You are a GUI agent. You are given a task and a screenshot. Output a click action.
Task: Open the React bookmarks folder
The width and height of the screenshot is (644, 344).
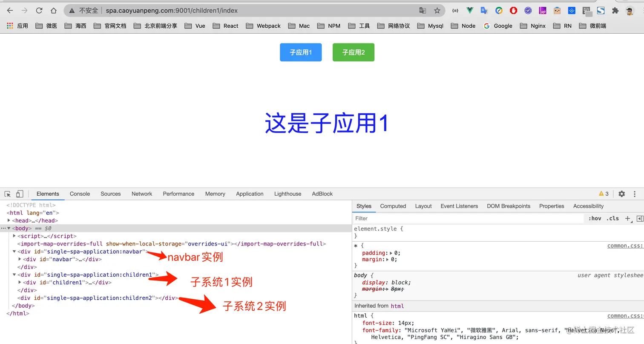click(x=226, y=26)
